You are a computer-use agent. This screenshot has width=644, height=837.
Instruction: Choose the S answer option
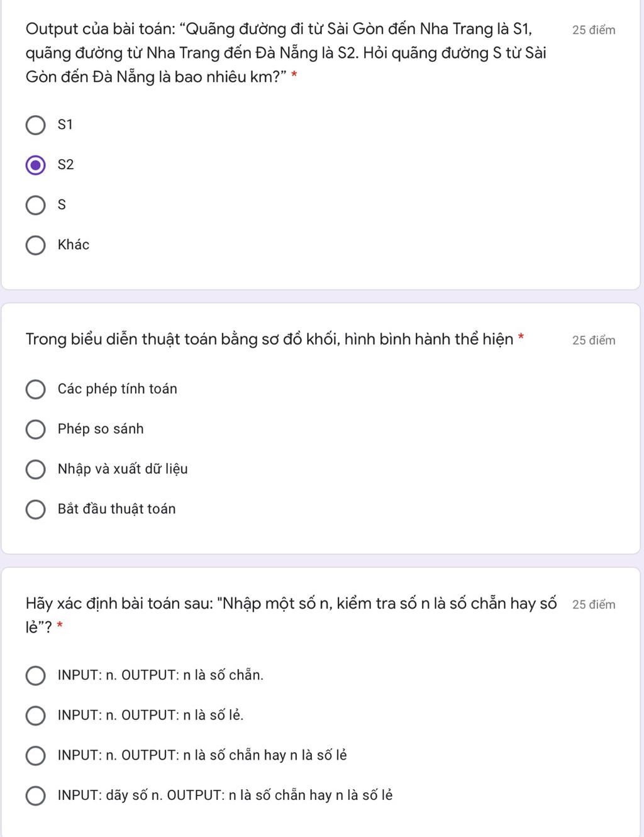point(35,205)
